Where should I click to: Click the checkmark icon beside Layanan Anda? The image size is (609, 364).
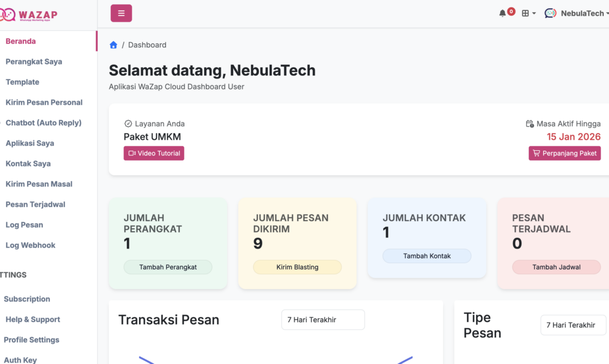pos(128,123)
